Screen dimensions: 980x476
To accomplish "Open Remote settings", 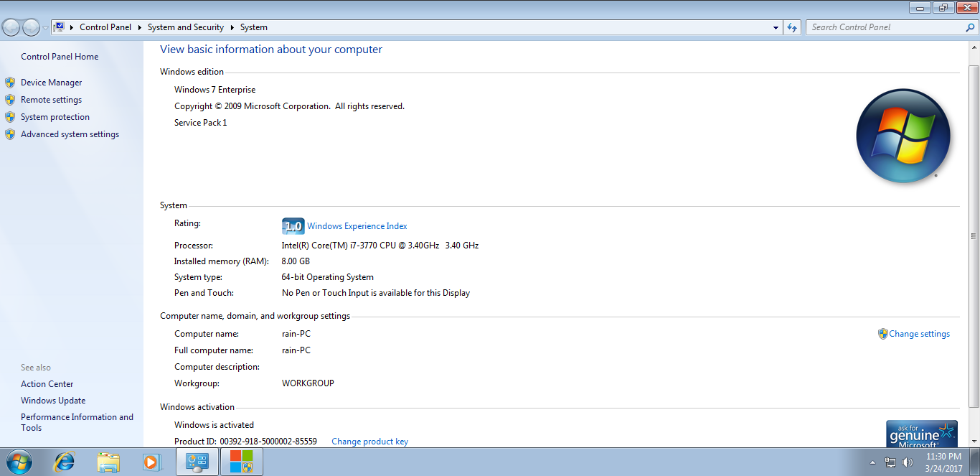I will pyautogui.click(x=51, y=100).
